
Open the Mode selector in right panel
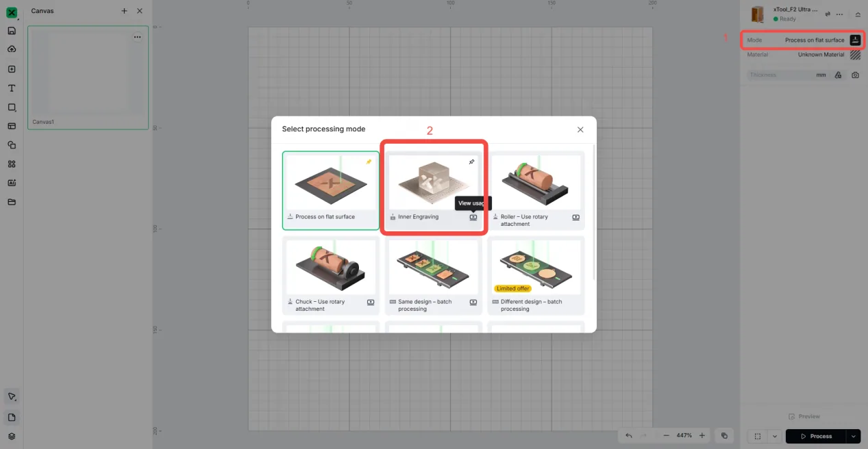click(803, 40)
